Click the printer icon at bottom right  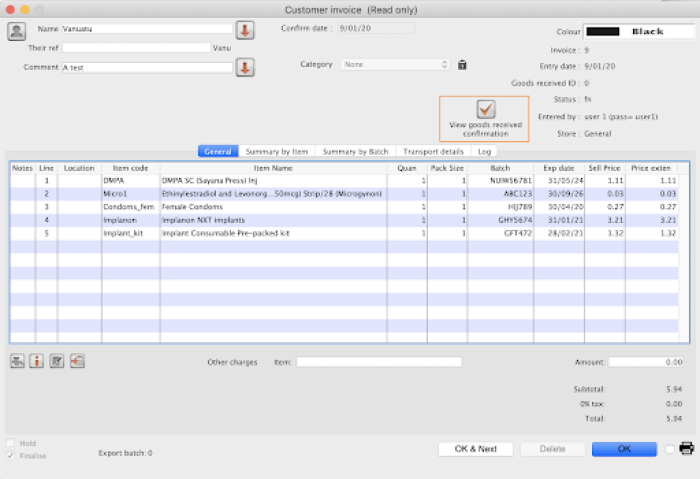click(x=687, y=449)
